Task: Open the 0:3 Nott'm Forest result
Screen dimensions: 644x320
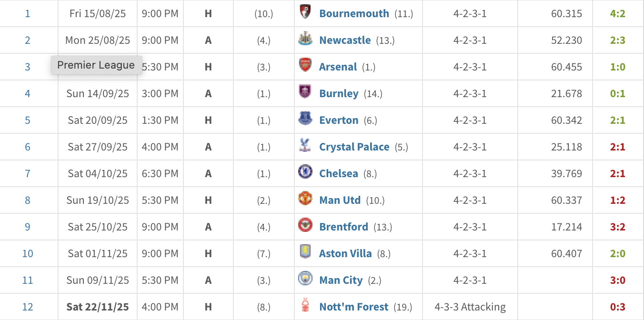Action: [x=617, y=307]
